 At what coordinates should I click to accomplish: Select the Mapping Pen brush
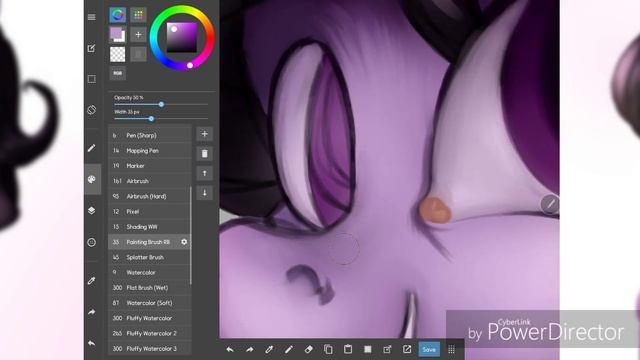(x=150, y=151)
